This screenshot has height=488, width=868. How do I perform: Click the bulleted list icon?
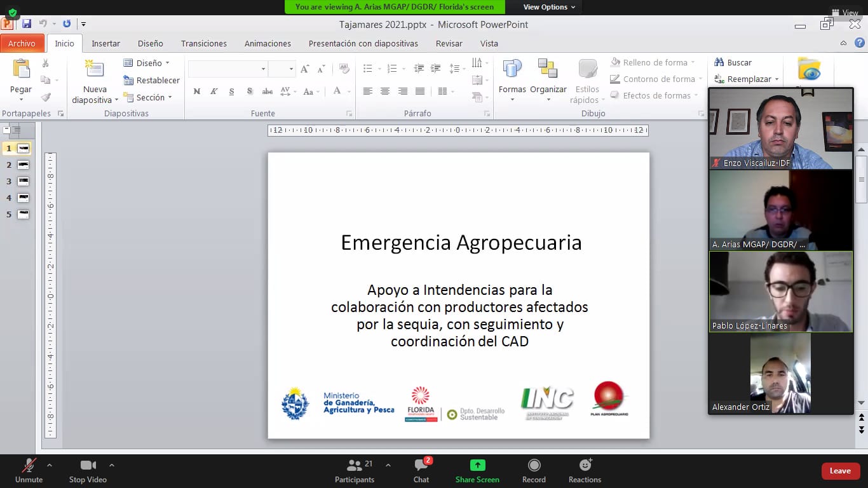coord(367,68)
